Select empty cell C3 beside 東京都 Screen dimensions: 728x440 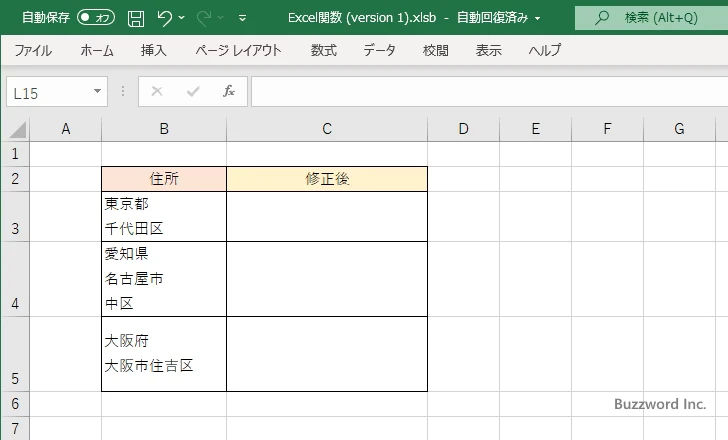[327, 216]
